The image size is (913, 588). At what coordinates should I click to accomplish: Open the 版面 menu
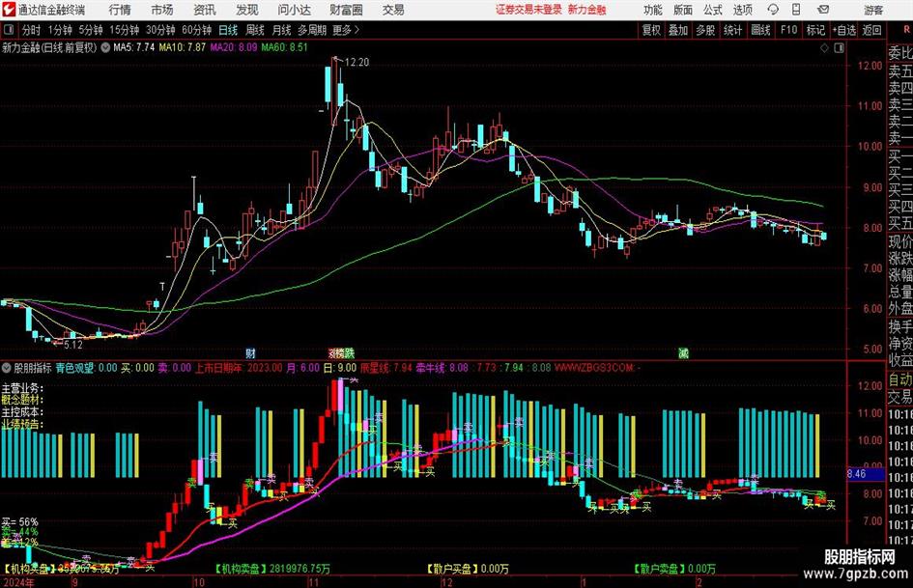[x=682, y=10]
